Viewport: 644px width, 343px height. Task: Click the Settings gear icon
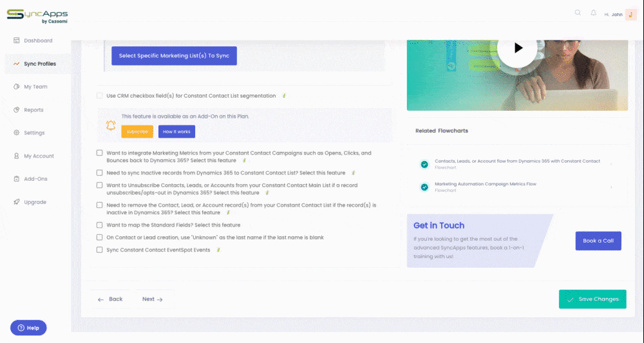(x=17, y=133)
